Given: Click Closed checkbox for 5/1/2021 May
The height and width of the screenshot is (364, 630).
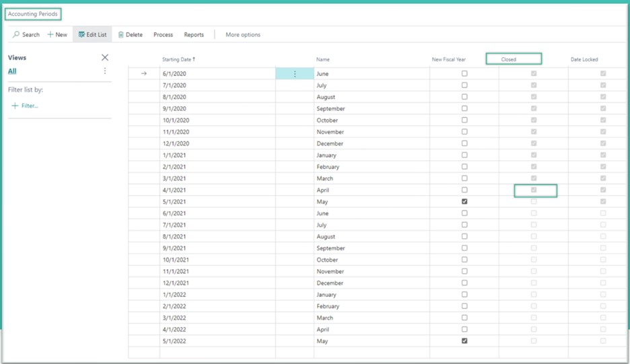Looking at the screenshot, I should tap(534, 201).
